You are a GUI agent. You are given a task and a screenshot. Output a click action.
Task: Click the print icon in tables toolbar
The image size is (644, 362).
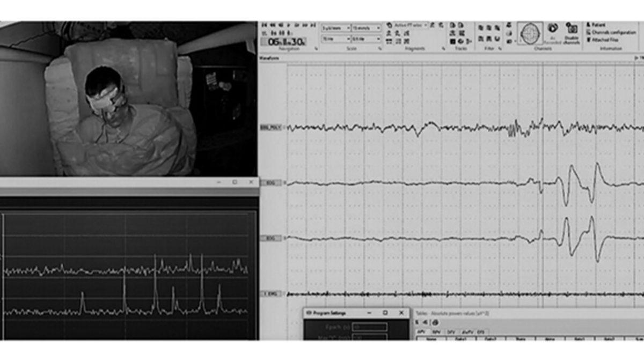coord(435,322)
